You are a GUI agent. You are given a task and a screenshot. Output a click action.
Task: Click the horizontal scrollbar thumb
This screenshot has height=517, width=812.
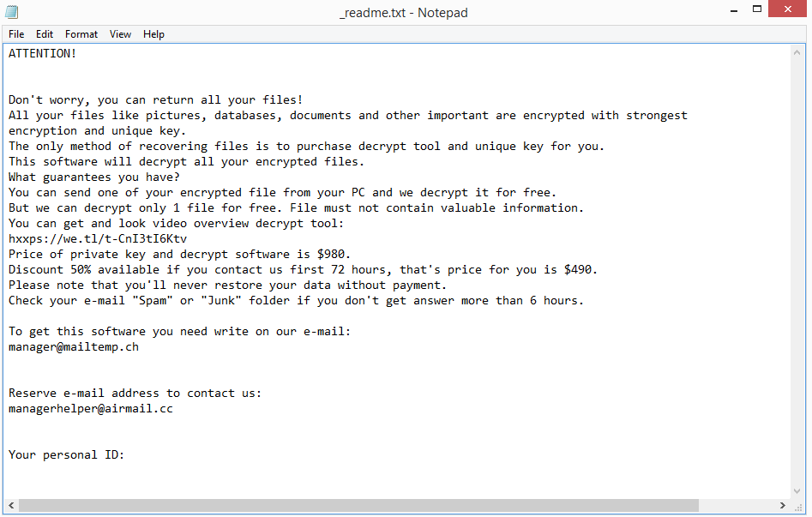coord(358,505)
